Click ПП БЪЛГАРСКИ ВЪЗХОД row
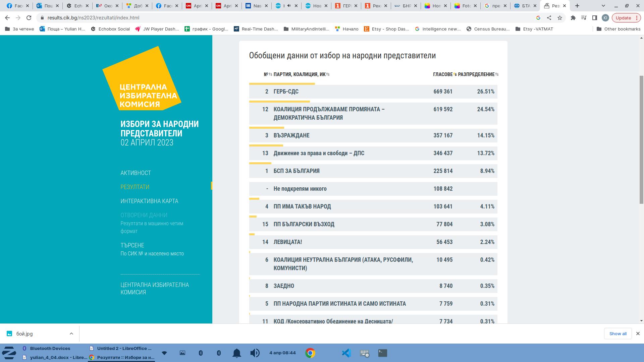Image resolution: width=644 pixels, height=362 pixels. coord(373,224)
